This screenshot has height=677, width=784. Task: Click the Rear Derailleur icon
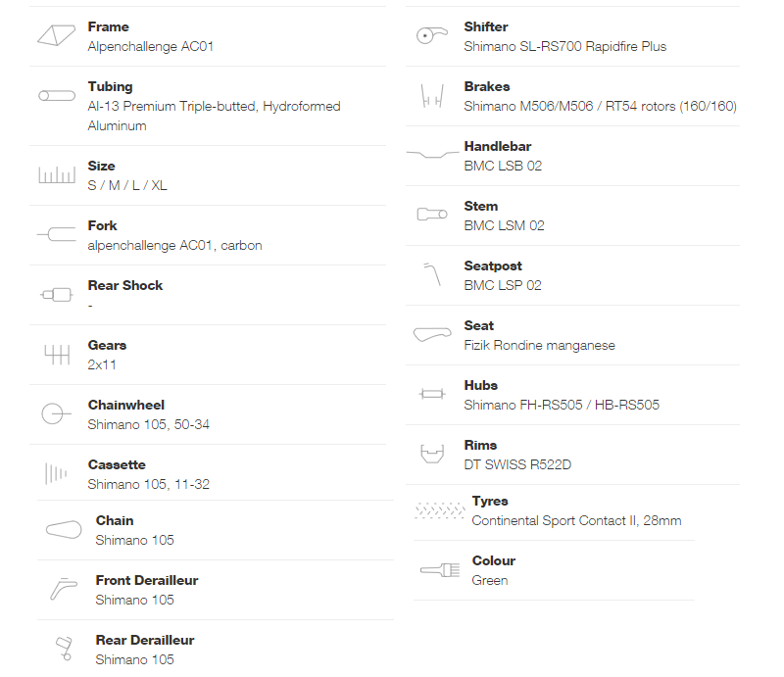64,649
